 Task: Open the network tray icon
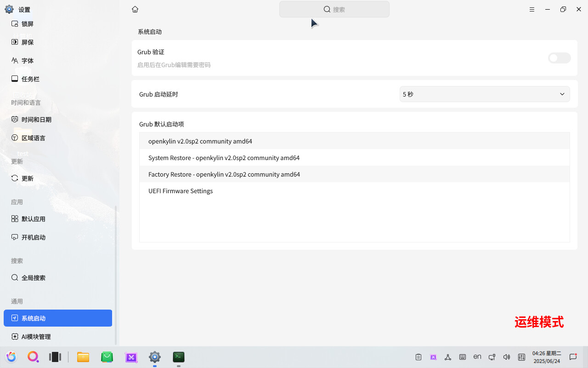(x=448, y=357)
